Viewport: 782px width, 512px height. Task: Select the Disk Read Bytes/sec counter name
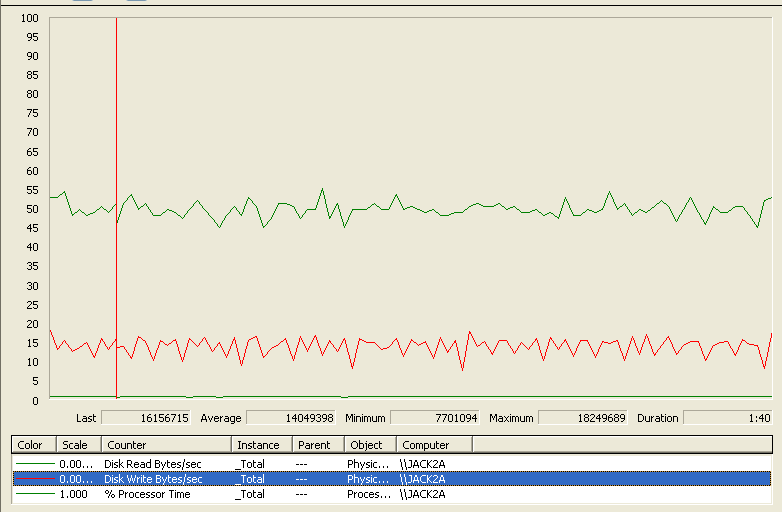tap(152, 464)
